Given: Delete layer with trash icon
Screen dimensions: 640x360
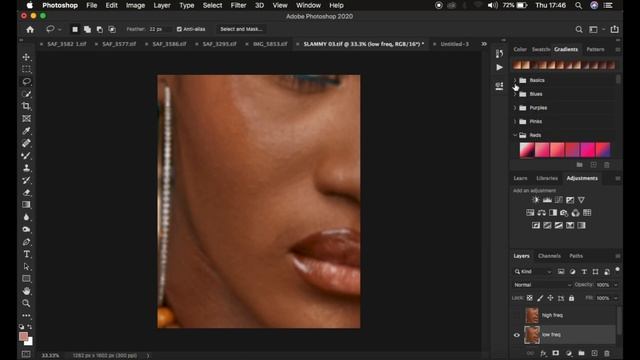Looking at the screenshot, I should pos(607,353).
